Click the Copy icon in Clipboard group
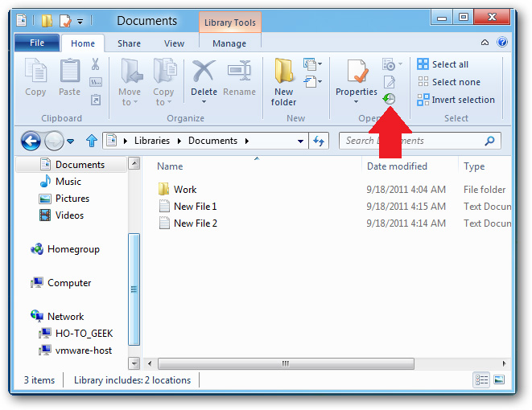This screenshot has width=532, height=410. pyautogui.click(x=35, y=71)
